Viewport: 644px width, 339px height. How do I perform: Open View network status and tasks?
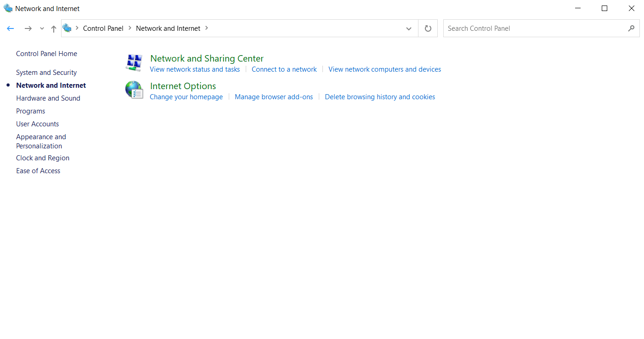195,69
